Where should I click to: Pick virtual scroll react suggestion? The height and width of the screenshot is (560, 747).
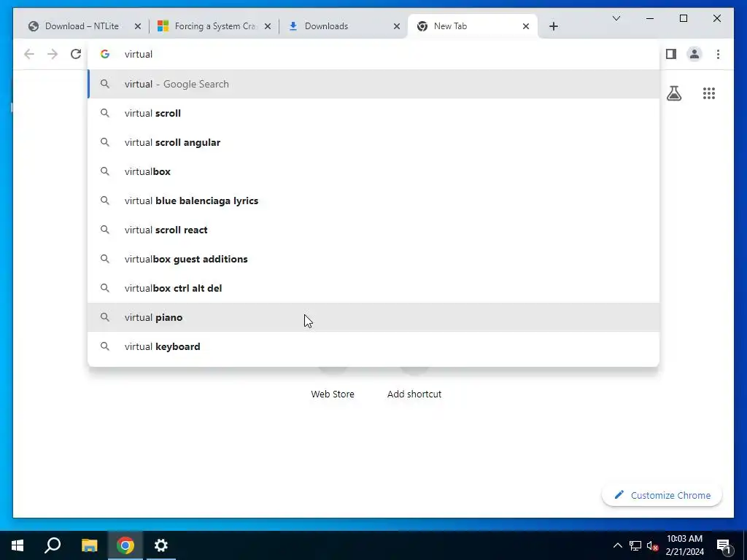click(x=373, y=230)
